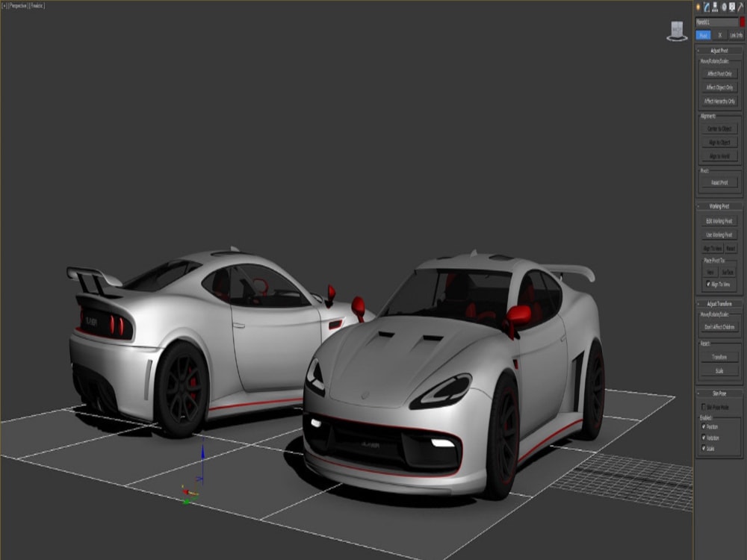Screen dimensions: 747x560
Task: Click View button under Place Pivot To
Action: (710, 273)
